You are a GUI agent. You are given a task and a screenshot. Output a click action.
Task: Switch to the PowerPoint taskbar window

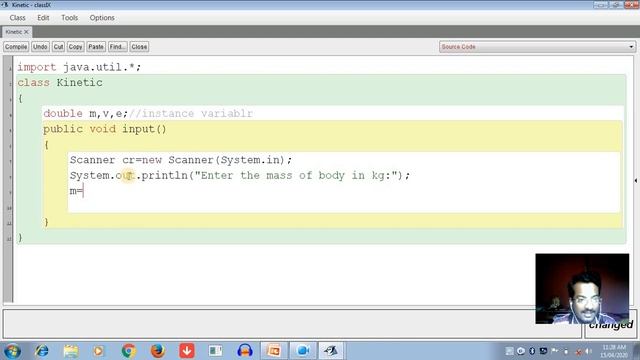pos(273,351)
